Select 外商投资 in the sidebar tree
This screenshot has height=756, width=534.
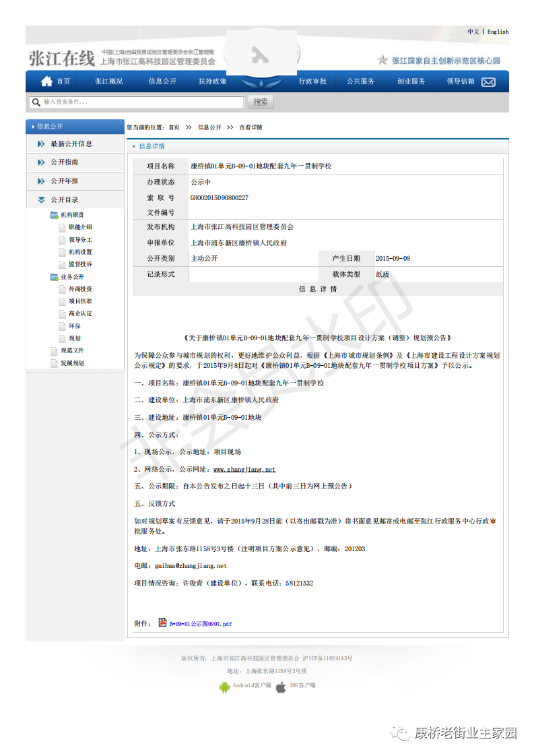(80, 289)
